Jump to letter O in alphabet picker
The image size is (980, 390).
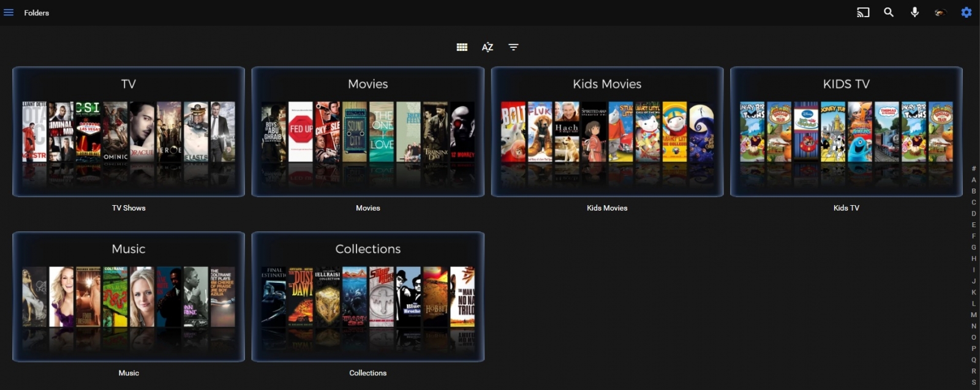(974, 337)
